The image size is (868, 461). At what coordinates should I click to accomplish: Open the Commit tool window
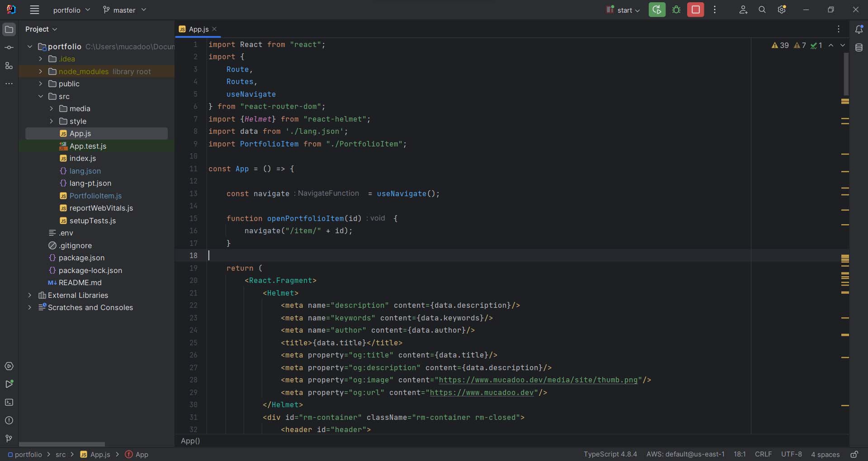click(x=9, y=47)
